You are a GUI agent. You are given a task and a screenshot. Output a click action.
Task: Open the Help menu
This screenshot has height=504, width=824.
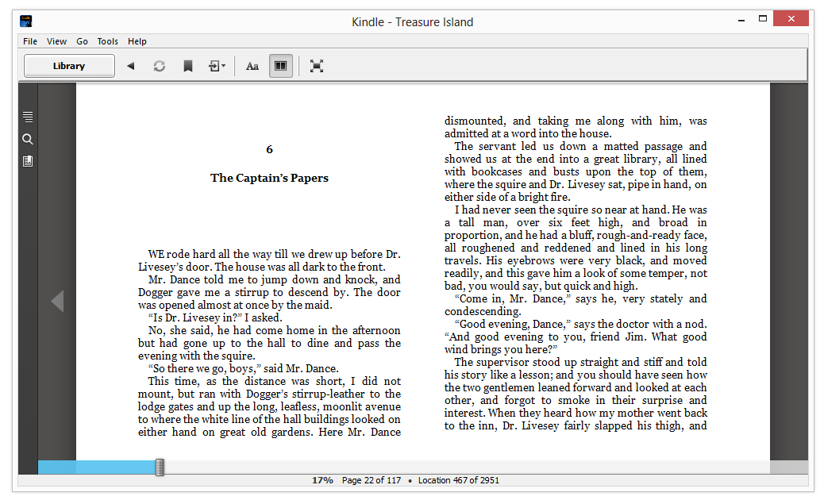click(137, 41)
